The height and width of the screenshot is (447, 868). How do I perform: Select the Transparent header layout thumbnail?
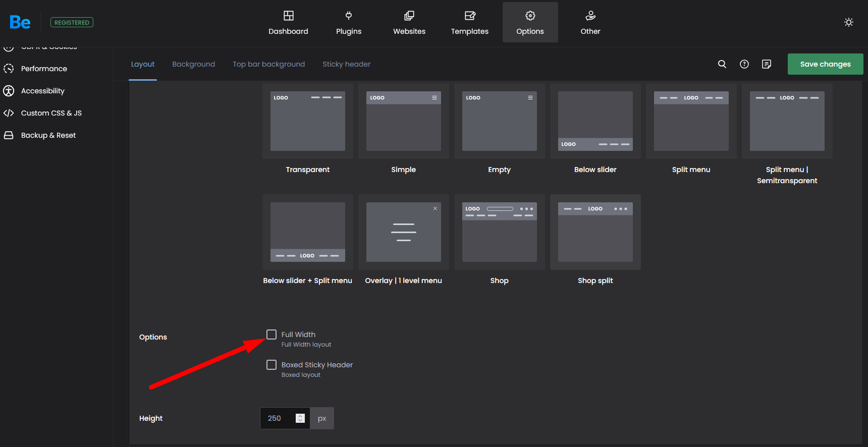coord(308,121)
